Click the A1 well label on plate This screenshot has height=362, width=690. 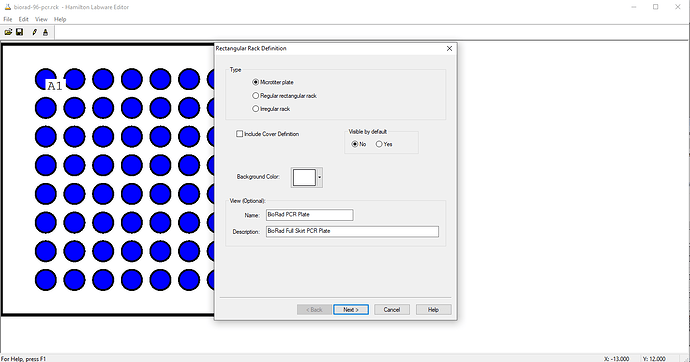pyautogui.click(x=55, y=86)
